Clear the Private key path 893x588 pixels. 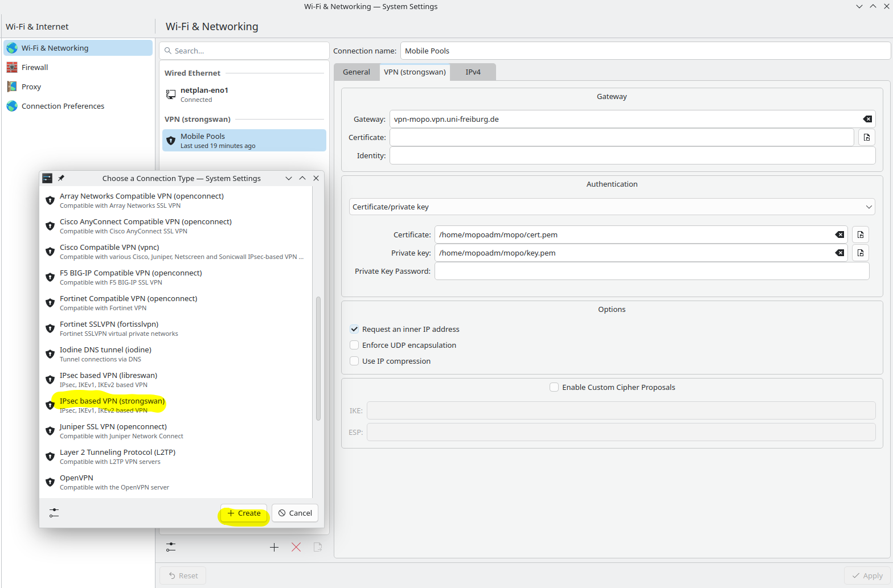[x=839, y=253]
